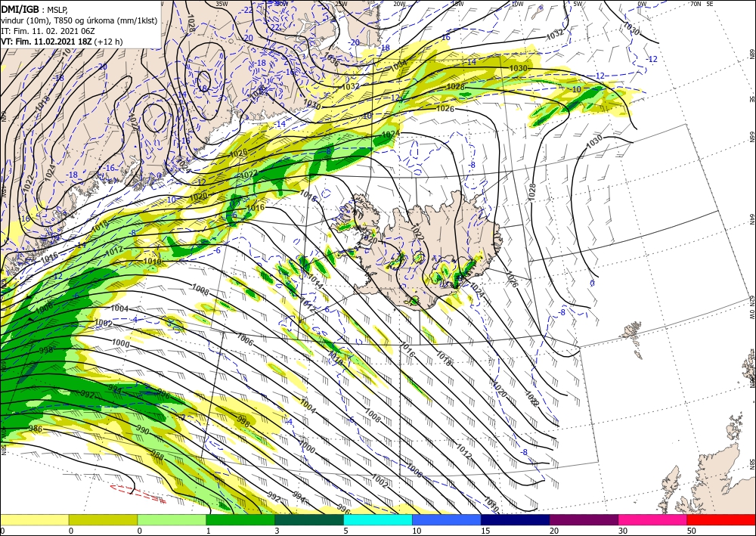Click the pale yellow legend swatch at the scale's start
The image size is (756, 536).
pyautogui.click(x=34, y=520)
